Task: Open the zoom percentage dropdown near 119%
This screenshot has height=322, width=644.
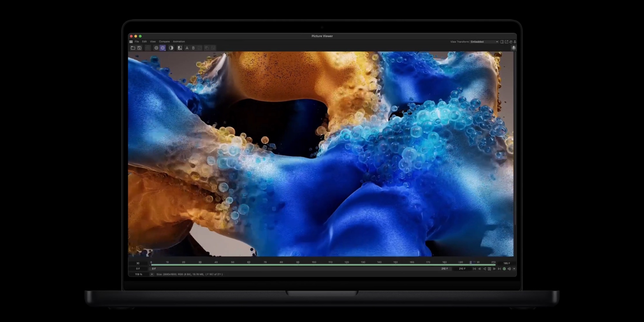Action: (152, 274)
